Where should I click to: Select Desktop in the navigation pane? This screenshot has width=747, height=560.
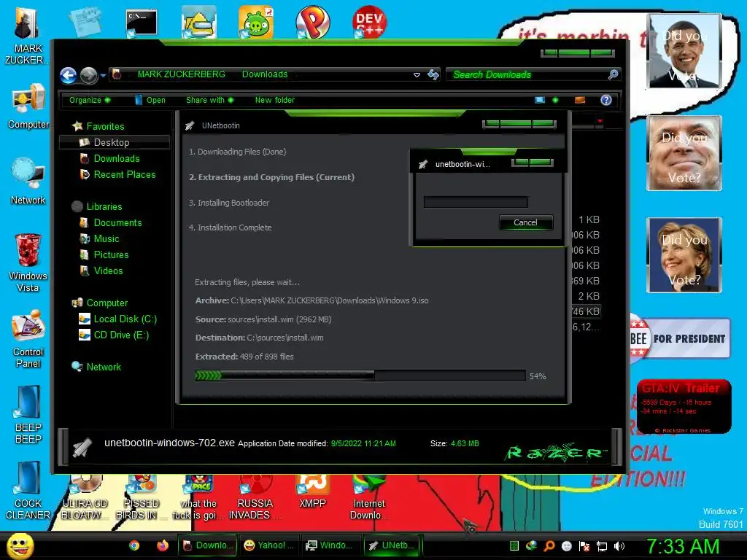115,142
